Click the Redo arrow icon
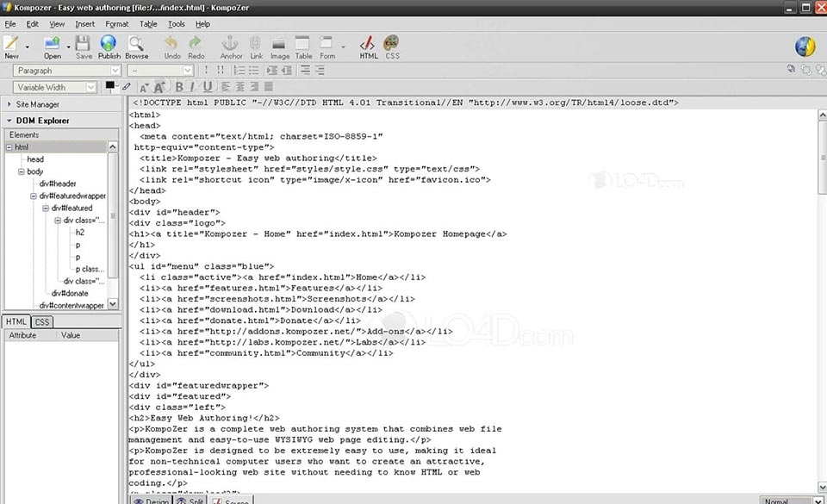Screen dimensions: 827x504 pos(196,43)
